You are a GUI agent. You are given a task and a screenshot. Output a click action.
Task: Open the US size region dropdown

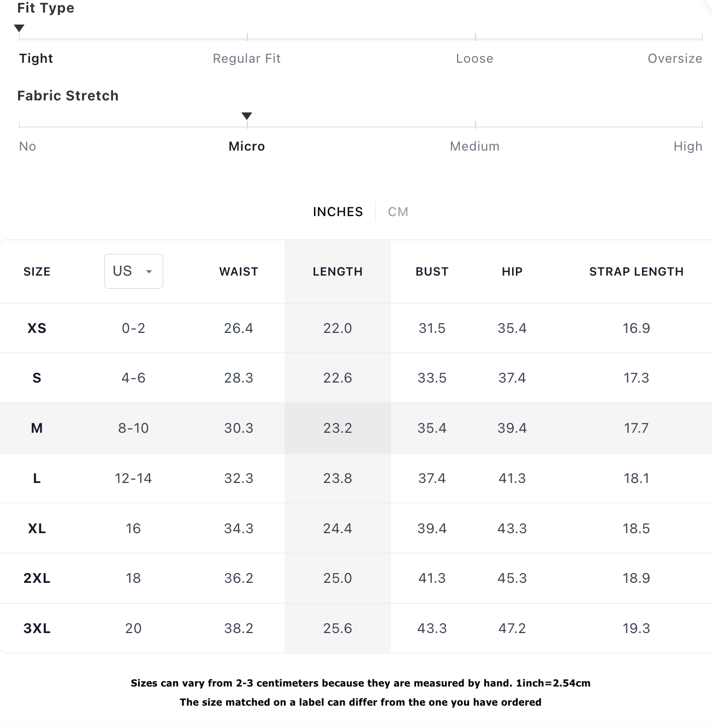tap(133, 271)
